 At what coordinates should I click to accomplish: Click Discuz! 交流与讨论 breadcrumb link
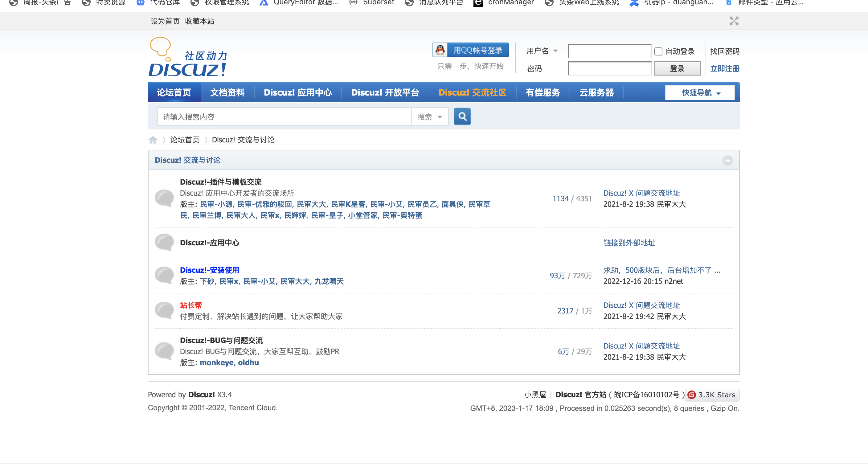click(243, 140)
